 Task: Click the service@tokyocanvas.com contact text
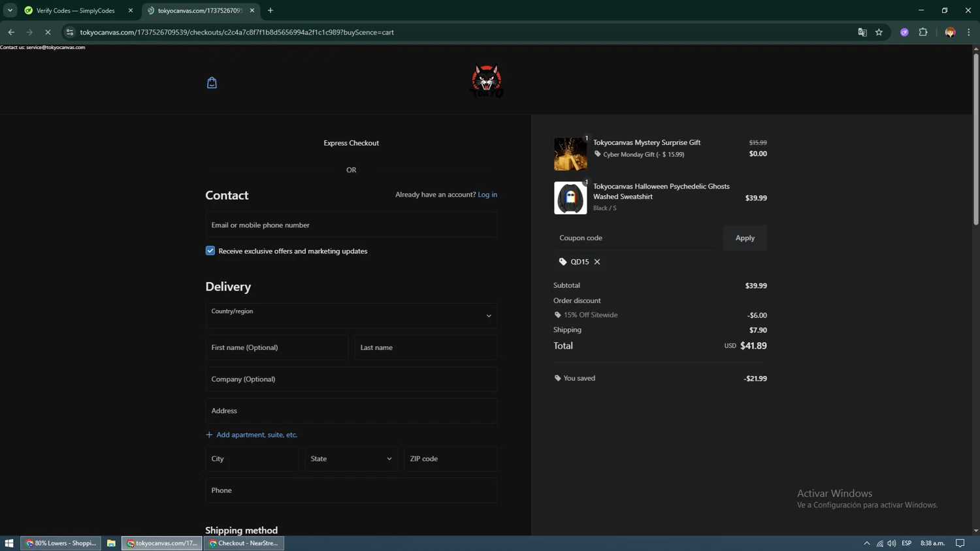coord(56,47)
